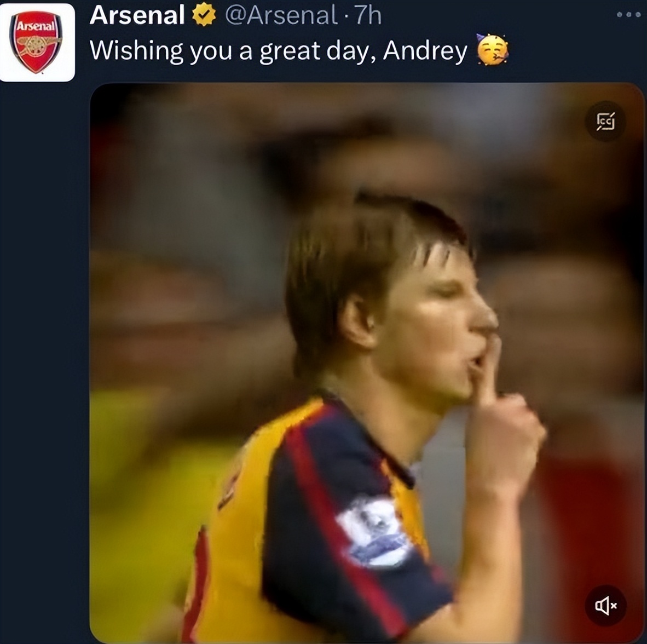Click the party face emoji

tap(493, 50)
